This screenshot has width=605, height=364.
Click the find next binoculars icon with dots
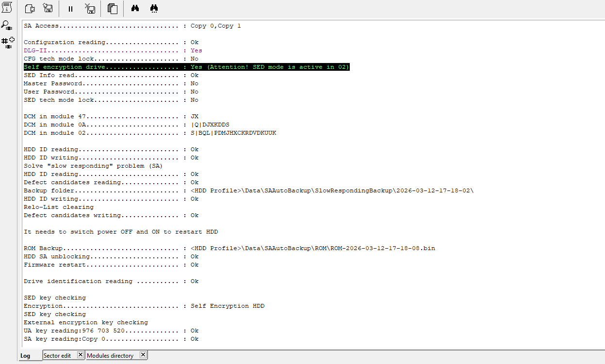click(x=154, y=8)
